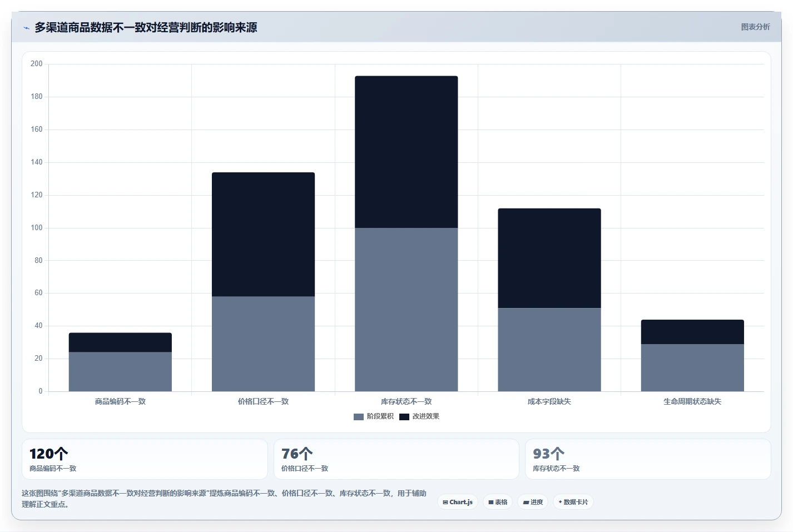The image size is (793, 532).
Task: Click the 60 y-axis tick label
Action: [38, 293]
